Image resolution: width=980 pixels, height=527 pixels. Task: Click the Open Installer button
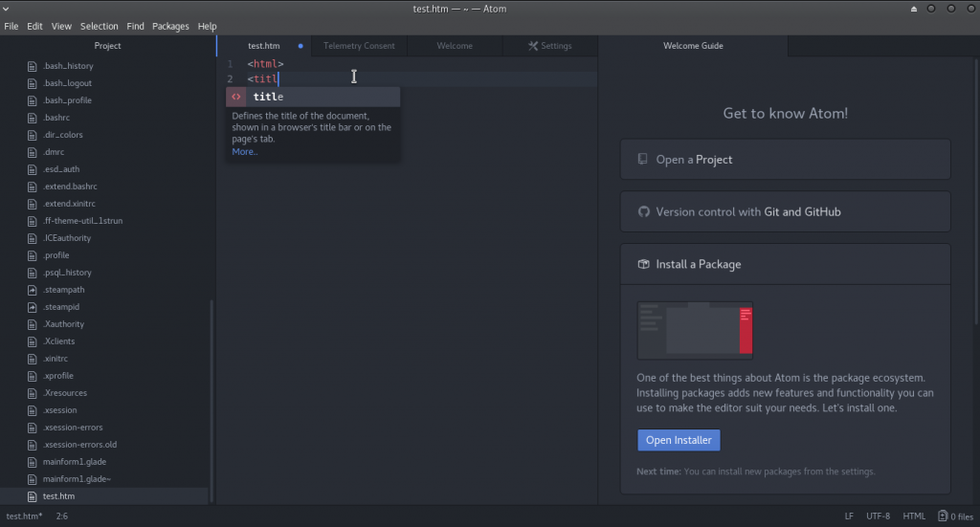[679, 440]
